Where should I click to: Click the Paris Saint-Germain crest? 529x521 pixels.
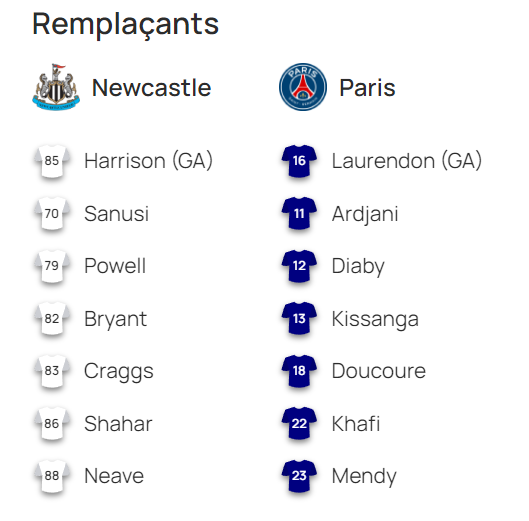(303, 87)
